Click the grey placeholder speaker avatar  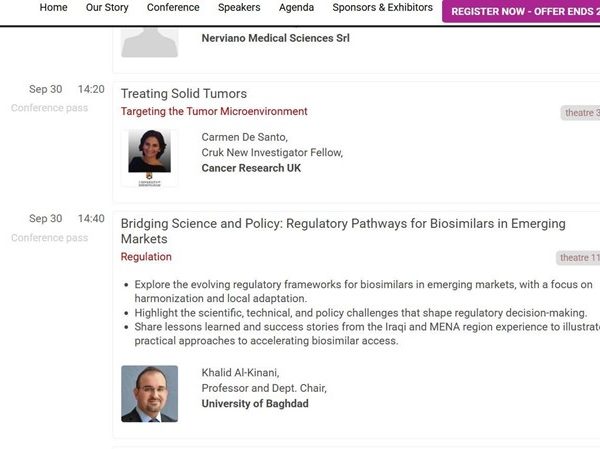(149, 40)
